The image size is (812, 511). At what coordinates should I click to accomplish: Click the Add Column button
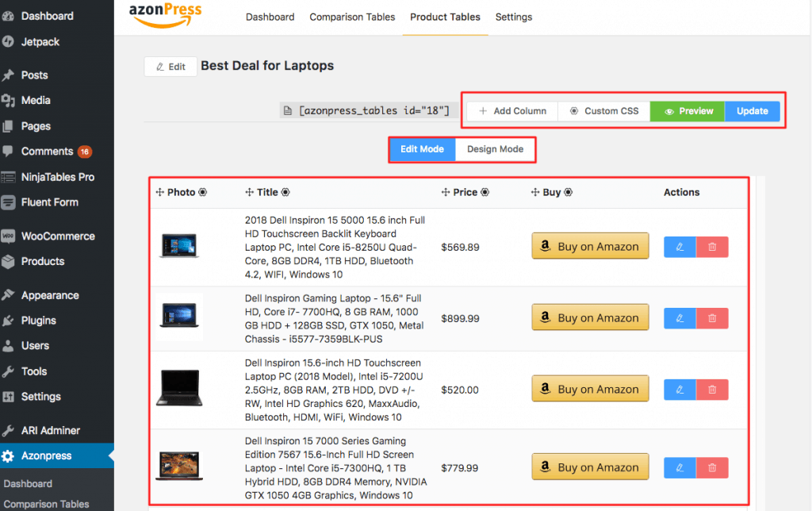[512, 111]
